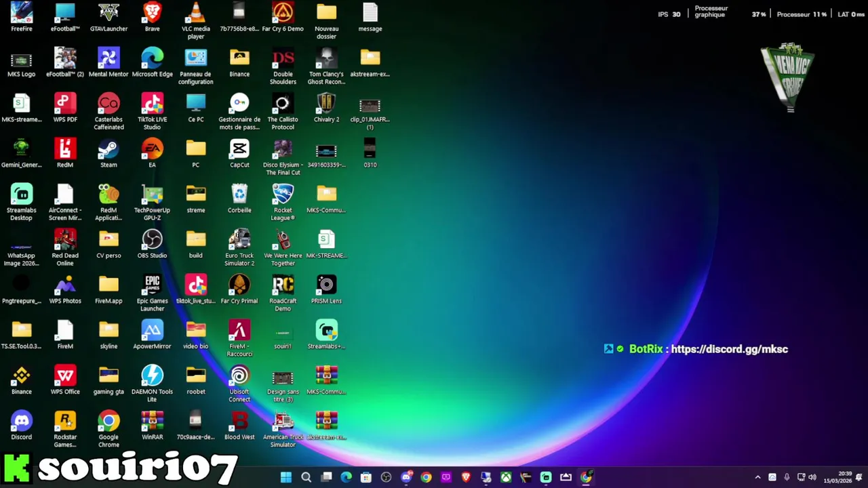
Task: Show hidden system tray icons
Action: (757, 477)
